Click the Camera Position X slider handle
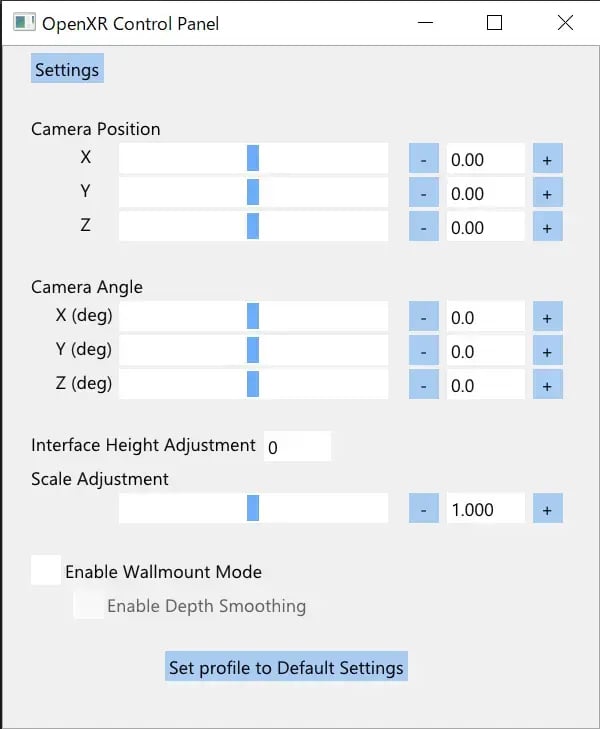This screenshot has height=729, width=600. coord(253,158)
